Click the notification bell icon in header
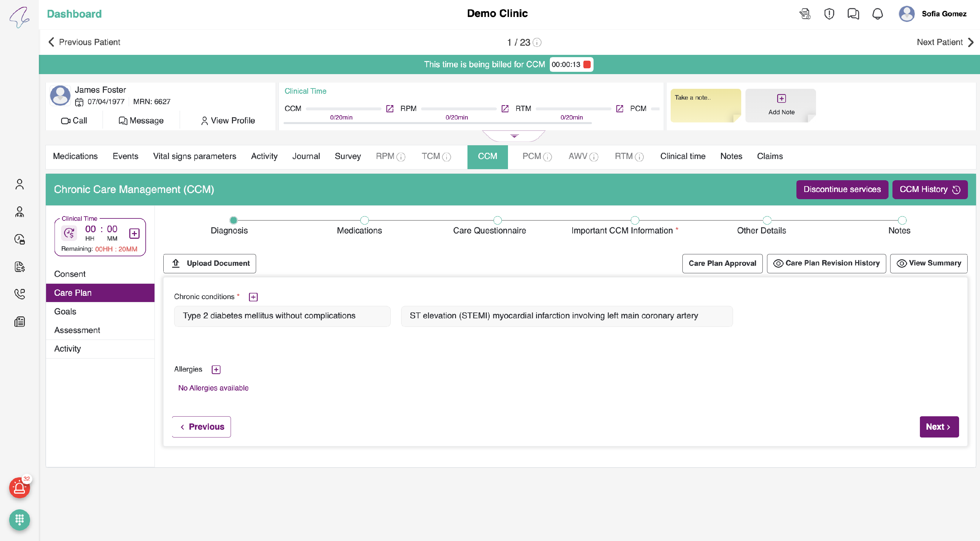 pos(877,14)
